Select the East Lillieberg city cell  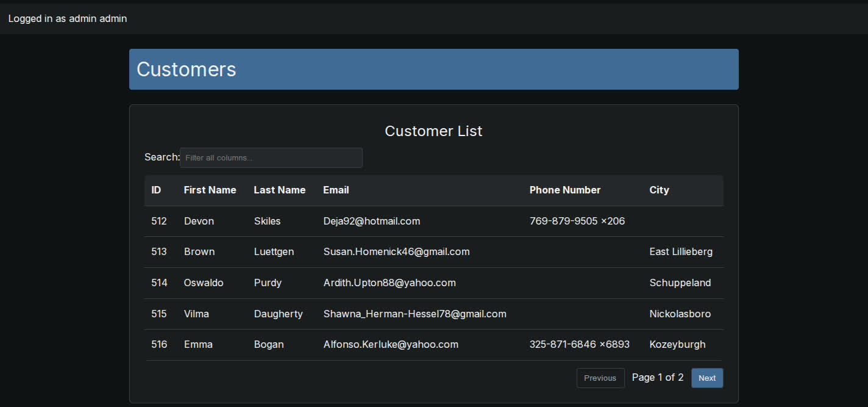(x=680, y=251)
